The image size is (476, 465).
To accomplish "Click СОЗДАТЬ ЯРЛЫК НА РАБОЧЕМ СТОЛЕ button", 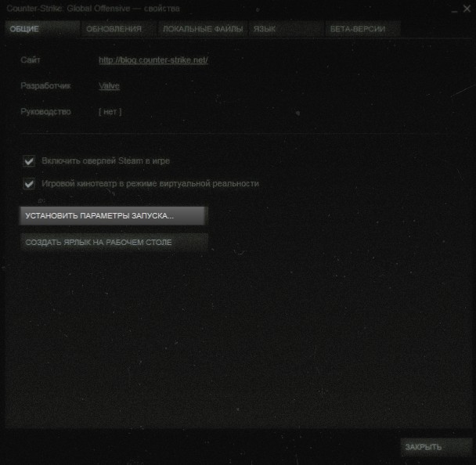I will coord(114,242).
